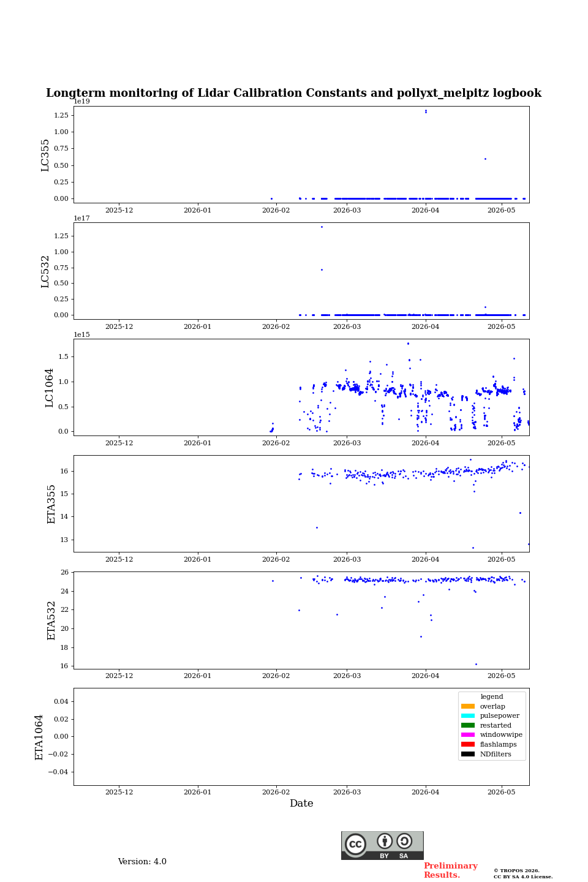Click the Preliminary Results red text
This screenshot has width=588, height=882.
pyautogui.click(x=450, y=870)
